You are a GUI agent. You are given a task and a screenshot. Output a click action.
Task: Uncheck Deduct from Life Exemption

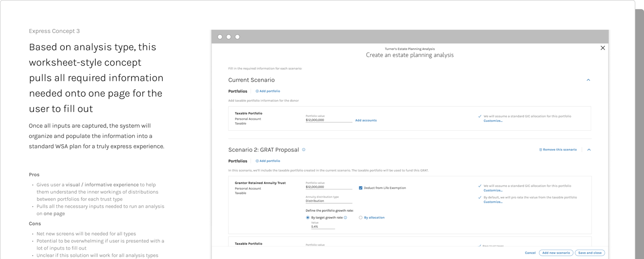pos(361,188)
